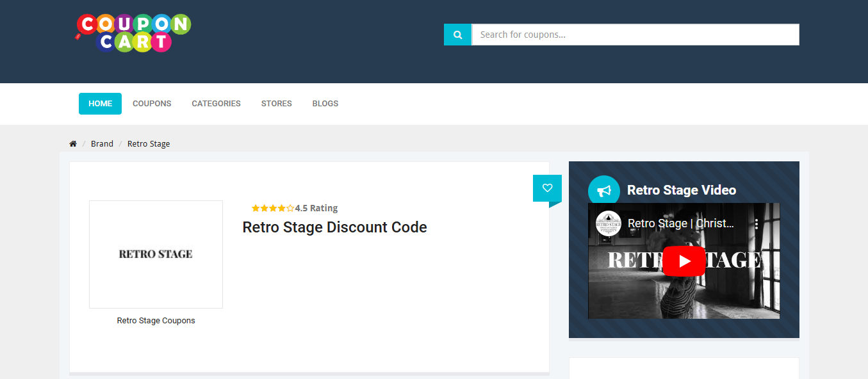Focus the Search for coupons field

635,35
